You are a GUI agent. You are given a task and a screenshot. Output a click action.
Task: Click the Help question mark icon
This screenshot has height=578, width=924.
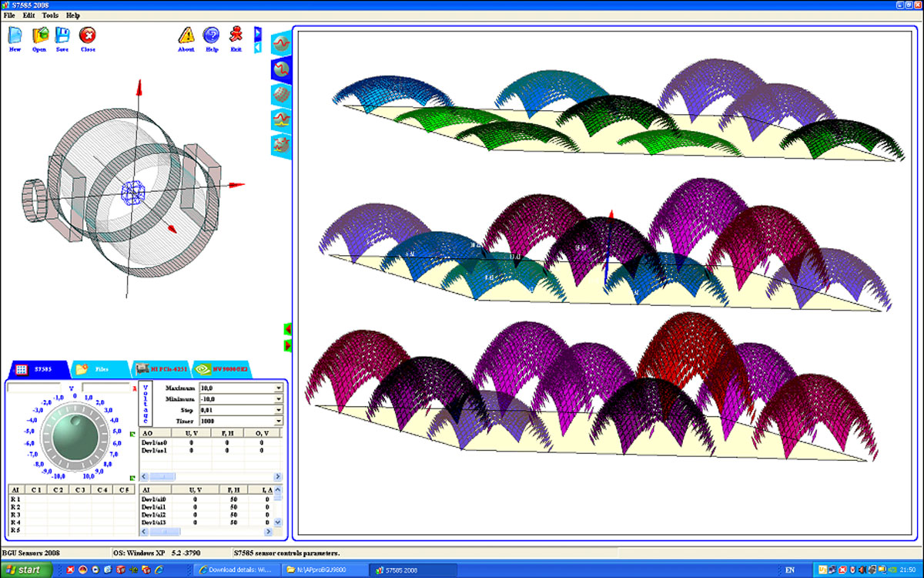pyautogui.click(x=211, y=36)
